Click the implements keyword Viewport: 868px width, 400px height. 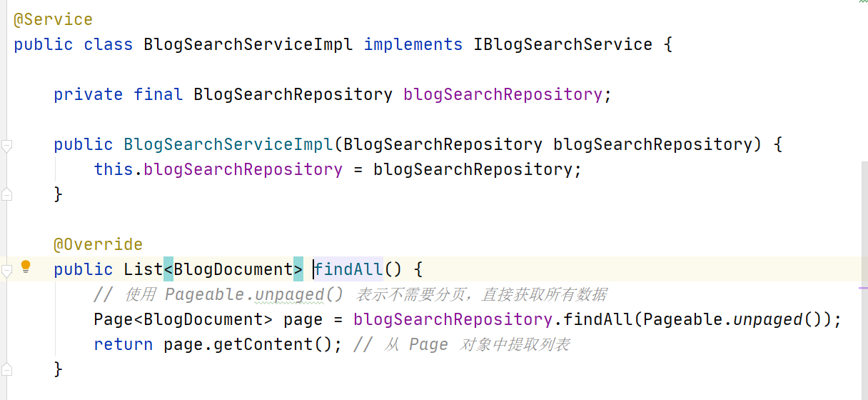click(413, 44)
